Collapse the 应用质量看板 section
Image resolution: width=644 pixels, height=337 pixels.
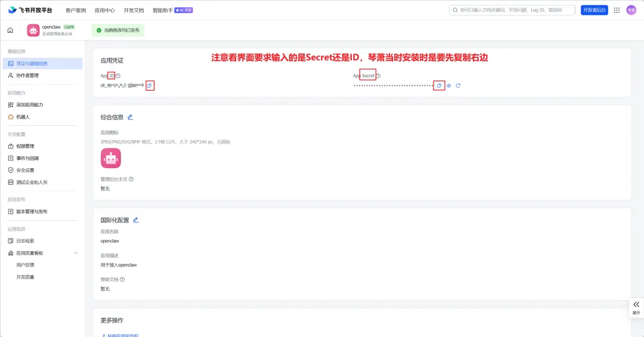[76, 253]
